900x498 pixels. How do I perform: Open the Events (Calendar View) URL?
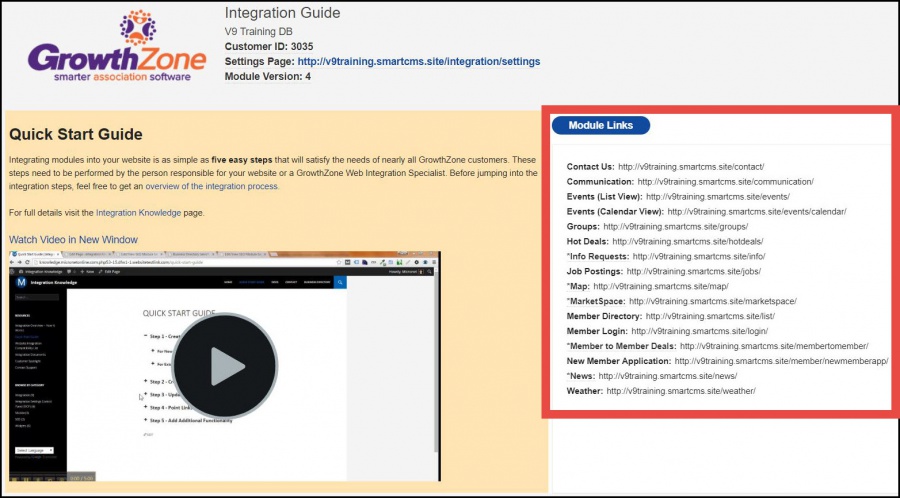[757, 212]
